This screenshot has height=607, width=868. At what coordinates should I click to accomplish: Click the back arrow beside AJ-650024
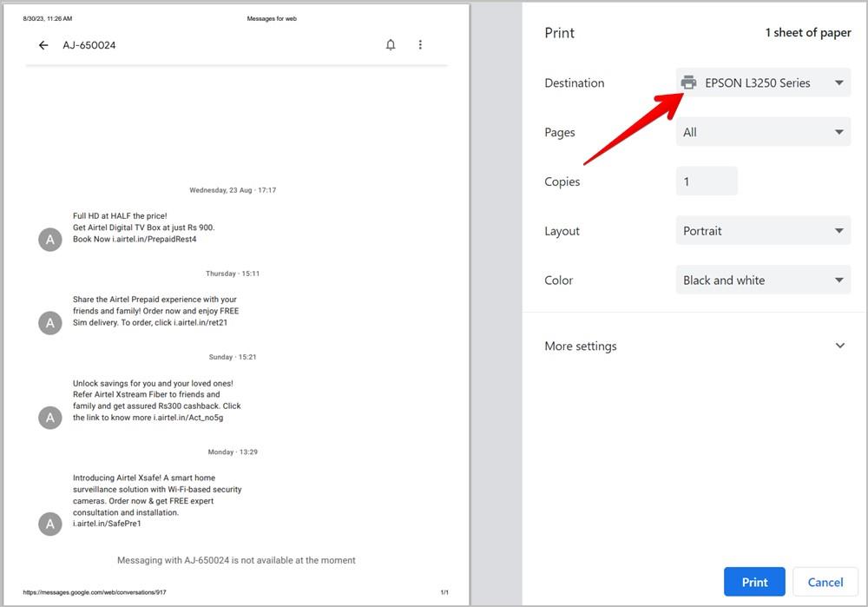[43, 45]
